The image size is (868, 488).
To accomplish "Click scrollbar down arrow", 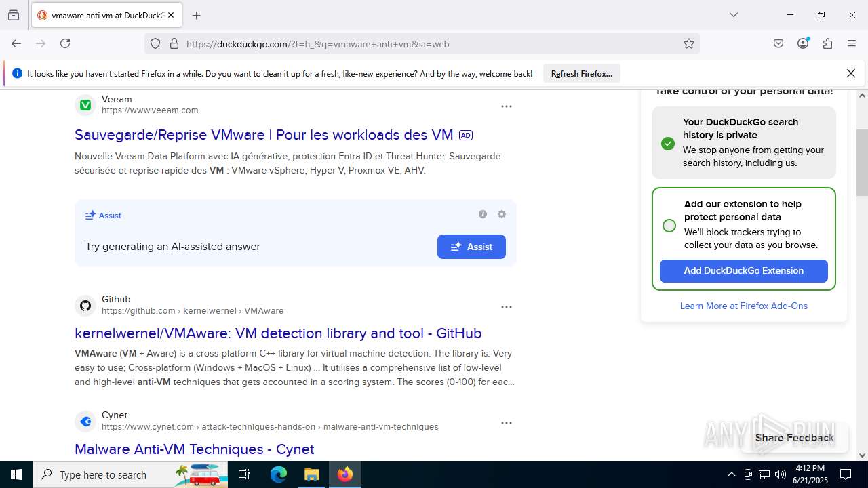I will pyautogui.click(x=862, y=455).
